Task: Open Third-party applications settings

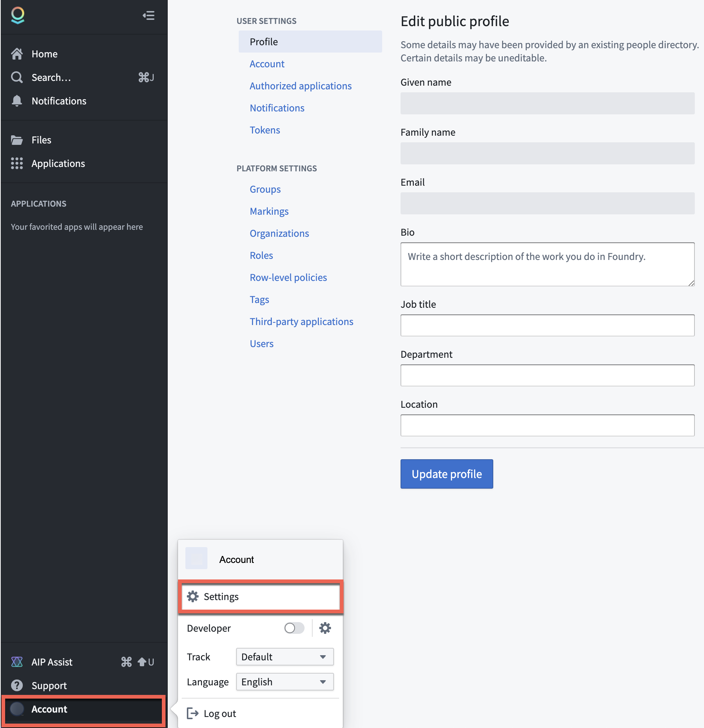Action: click(x=301, y=321)
